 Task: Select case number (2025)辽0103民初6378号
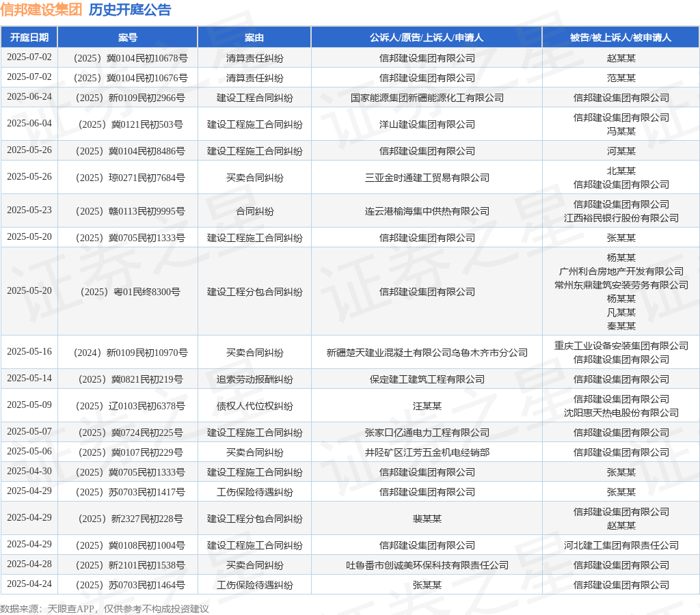coord(131,406)
